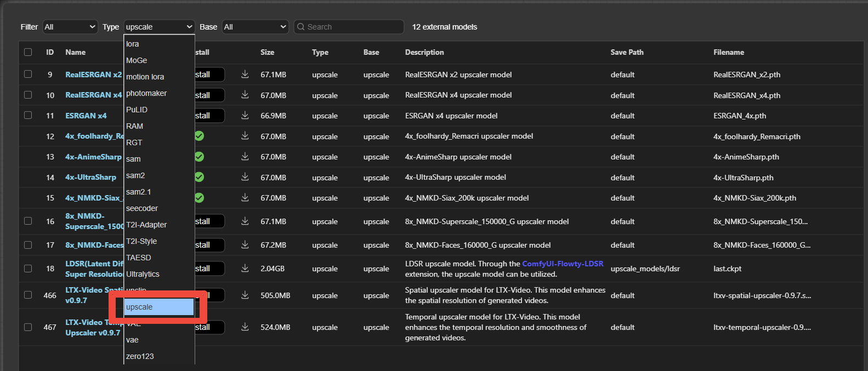This screenshot has height=371, width=868.
Task: Sort the table by Size column header
Action: coord(267,52)
